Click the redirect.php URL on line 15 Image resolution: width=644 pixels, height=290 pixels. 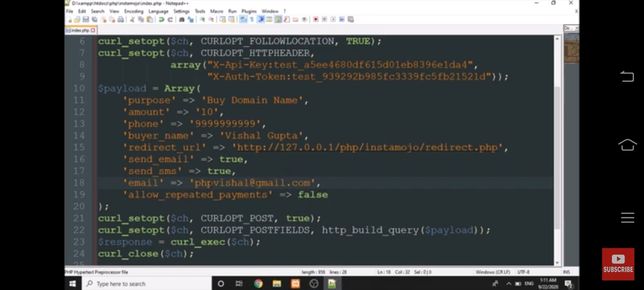click(368, 148)
